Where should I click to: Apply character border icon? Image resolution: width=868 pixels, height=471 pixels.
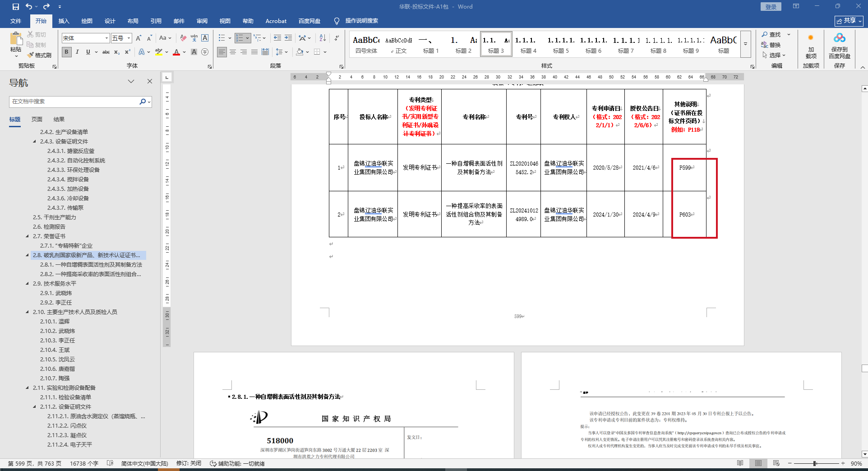205,38
